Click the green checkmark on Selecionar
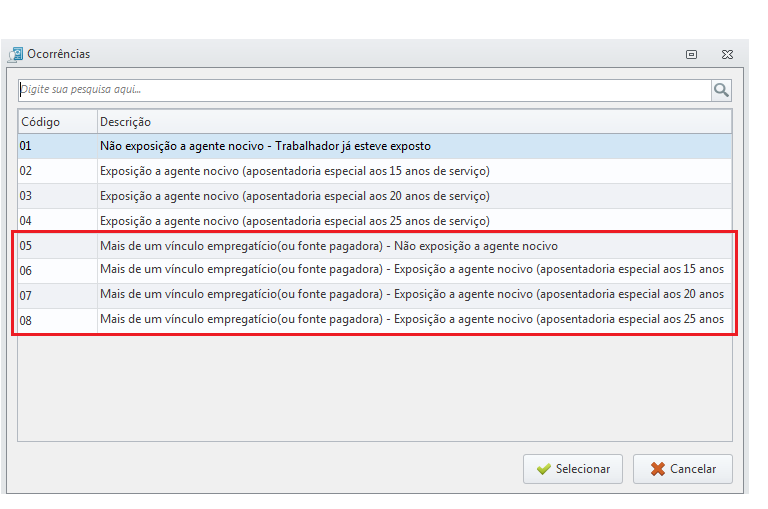The width and height of the screenshot is (768, 509). (x=544, y=469)
